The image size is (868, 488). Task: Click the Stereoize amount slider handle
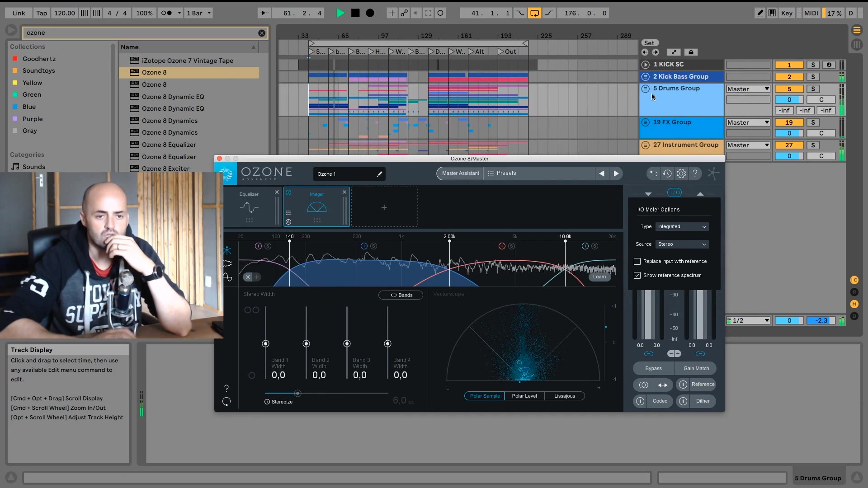pos(297,394)
